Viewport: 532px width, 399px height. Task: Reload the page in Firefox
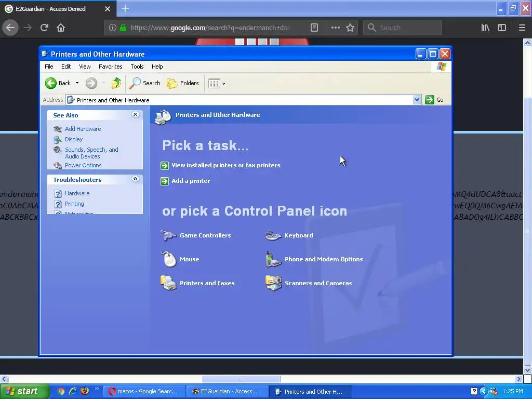pos(44,28)
